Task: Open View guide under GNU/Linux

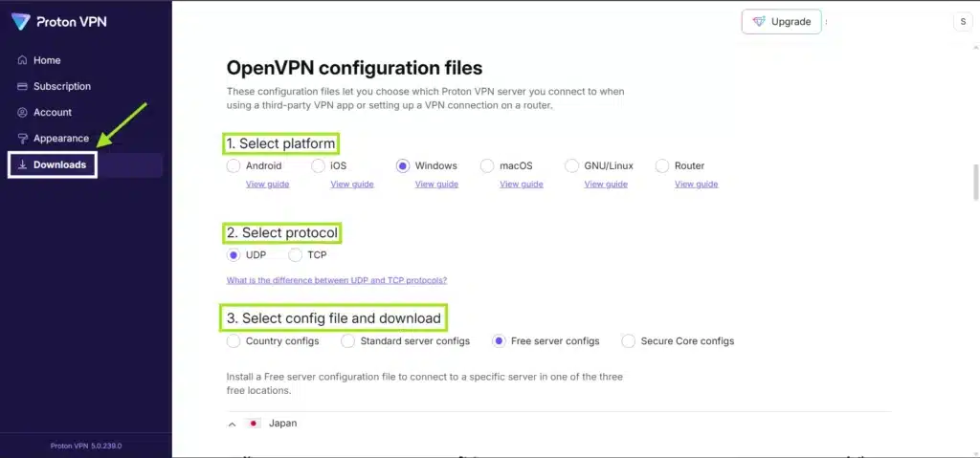Action: tap(606, 185)
